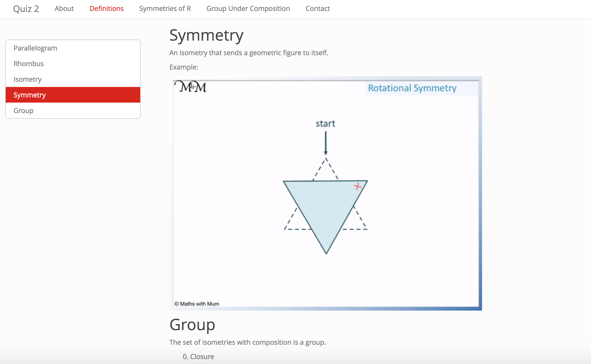Select Definitions in the navbar

(106, 9)
